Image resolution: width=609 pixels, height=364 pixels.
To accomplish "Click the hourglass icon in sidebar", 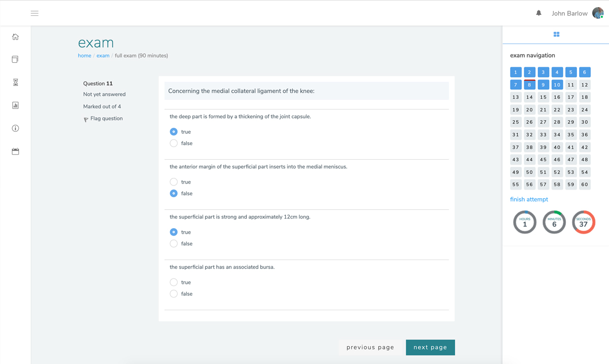I will point(15,82).
